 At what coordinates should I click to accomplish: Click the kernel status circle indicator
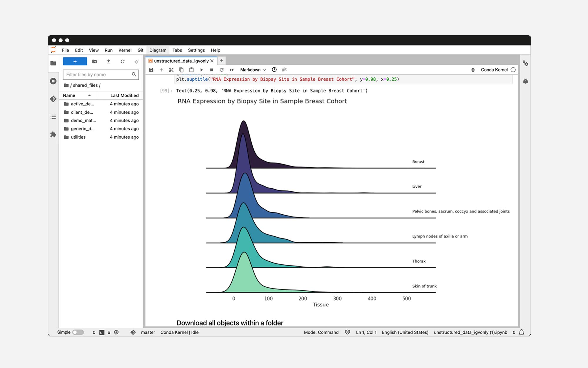513,70
